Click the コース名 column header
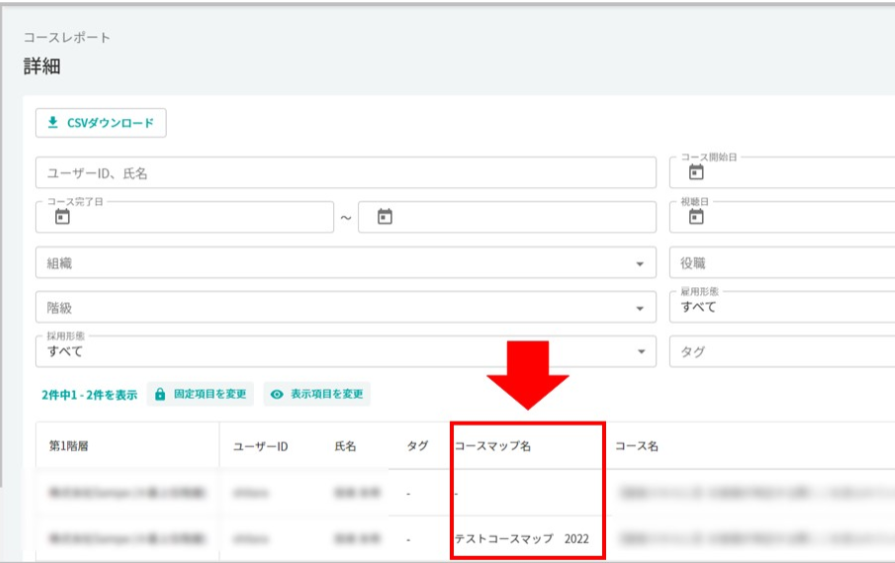The width and height of the screenshot is (895, 563). pyautogui.click(x=636, y=446)
